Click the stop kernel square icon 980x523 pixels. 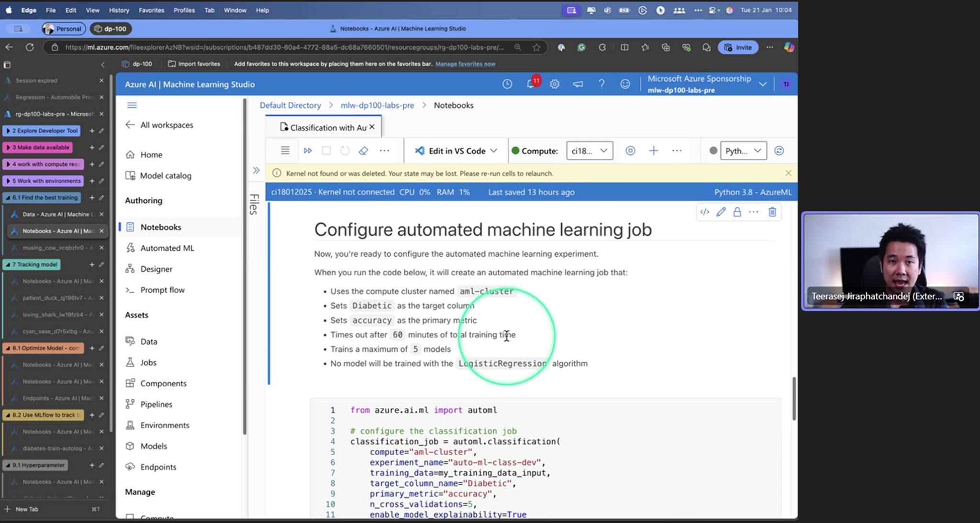click(x=326, y=151)
